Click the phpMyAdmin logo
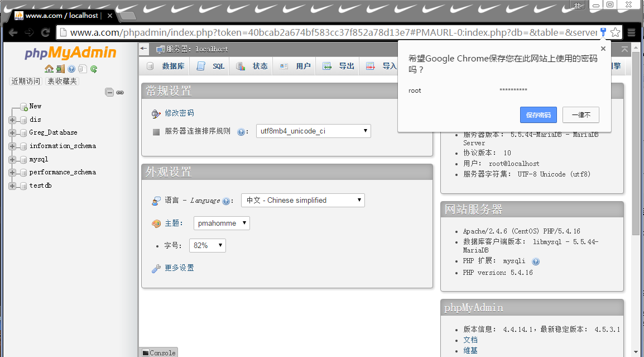Viewport: 644px width, 357px height. [70, 53]
